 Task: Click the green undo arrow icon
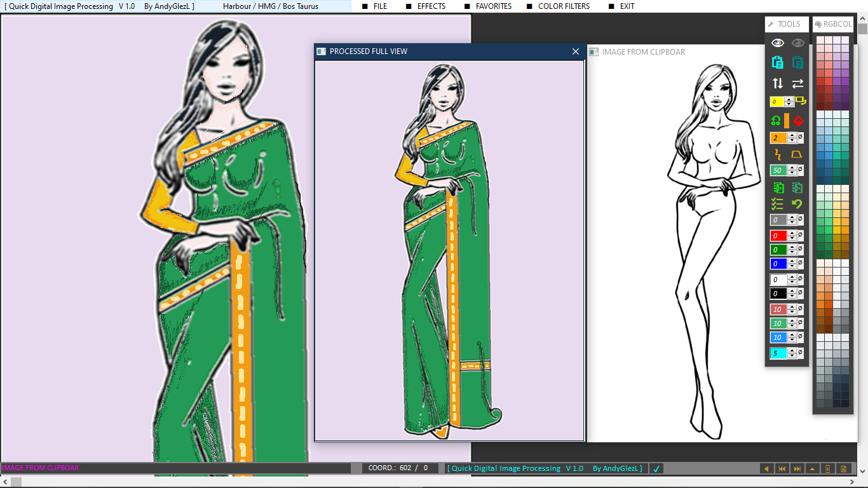coord(797,204)
